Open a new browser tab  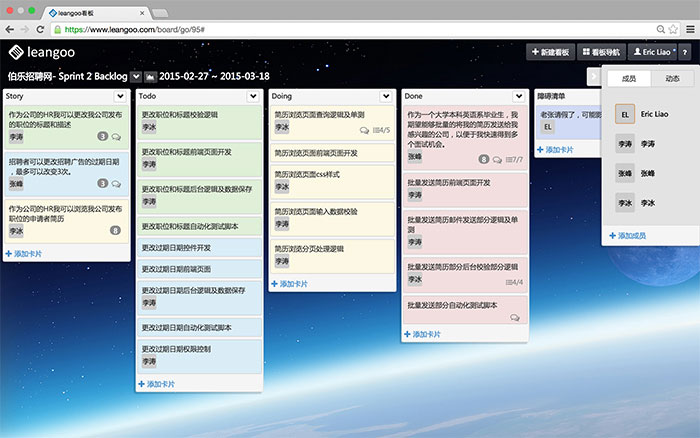[160, 13]
